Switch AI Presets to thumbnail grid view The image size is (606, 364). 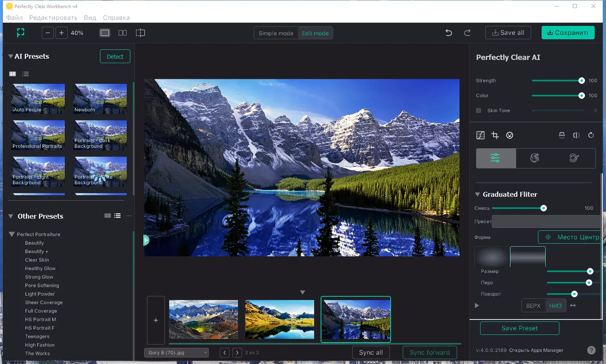point(13,74)
